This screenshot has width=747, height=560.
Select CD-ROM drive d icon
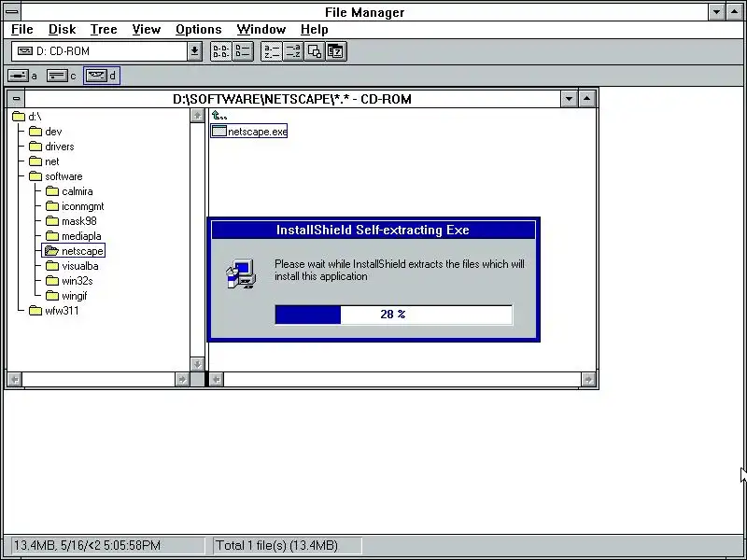click(x=96, y=76)
